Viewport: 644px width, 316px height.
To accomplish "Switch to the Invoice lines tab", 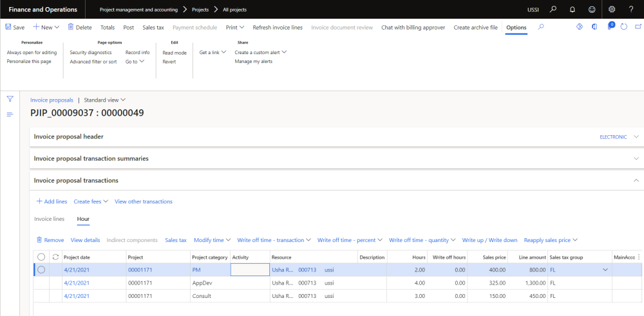I will coord(49,219).
